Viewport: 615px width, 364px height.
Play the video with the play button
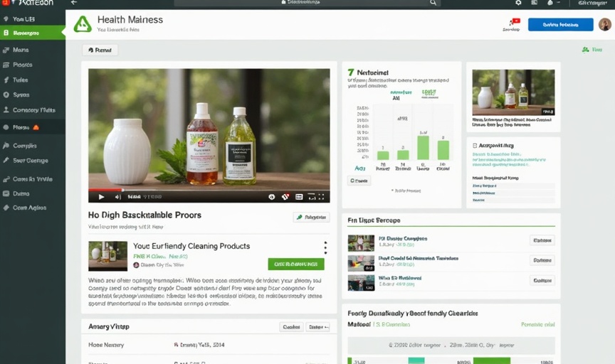click(x=101, y=197)
